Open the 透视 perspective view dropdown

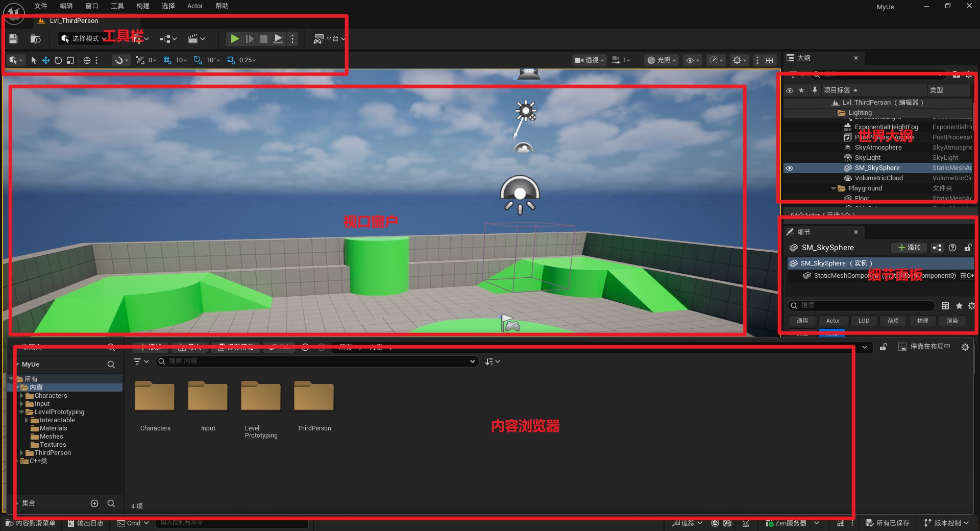tap(589, 60)
